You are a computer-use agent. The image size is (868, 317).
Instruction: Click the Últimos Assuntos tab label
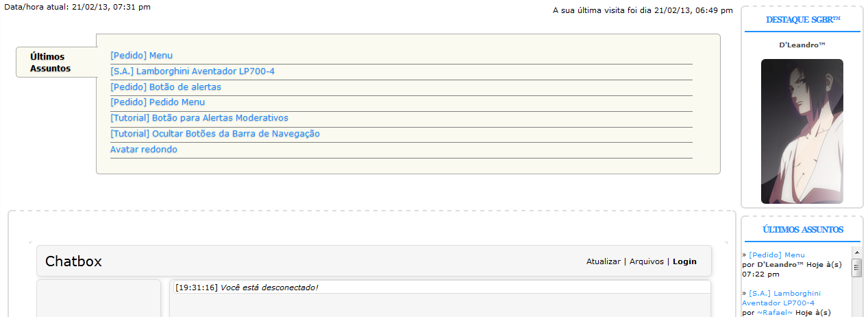[51, 62]
